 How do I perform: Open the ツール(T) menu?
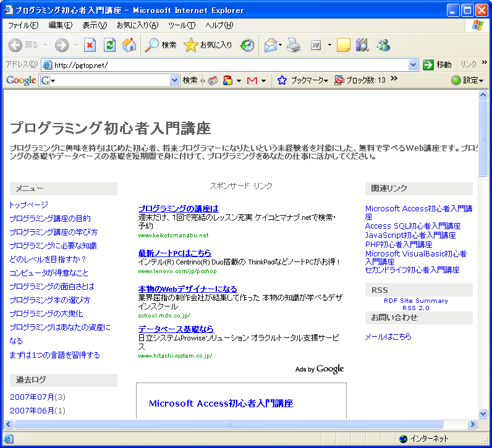click(x=182, y=25)
